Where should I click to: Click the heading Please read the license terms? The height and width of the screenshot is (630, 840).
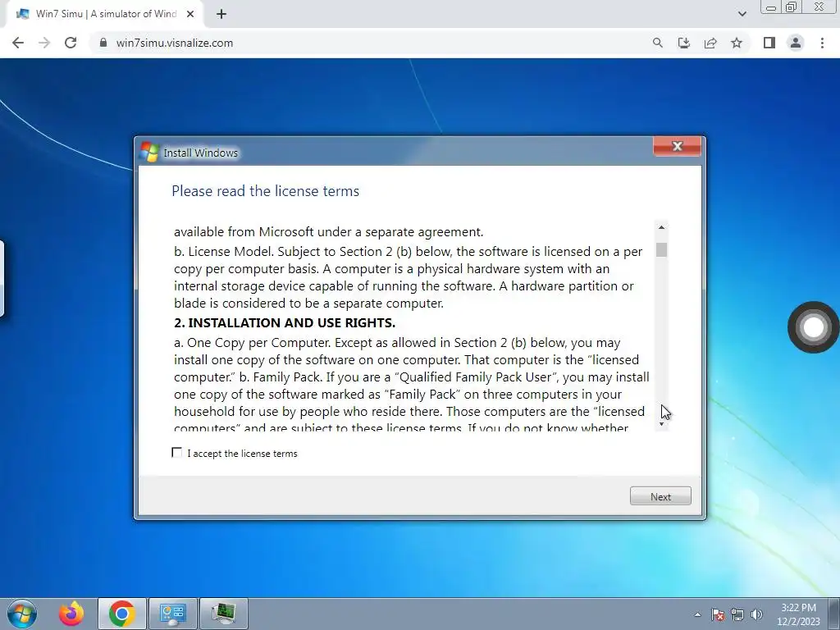pyautogui.click(x=265, y=191)
